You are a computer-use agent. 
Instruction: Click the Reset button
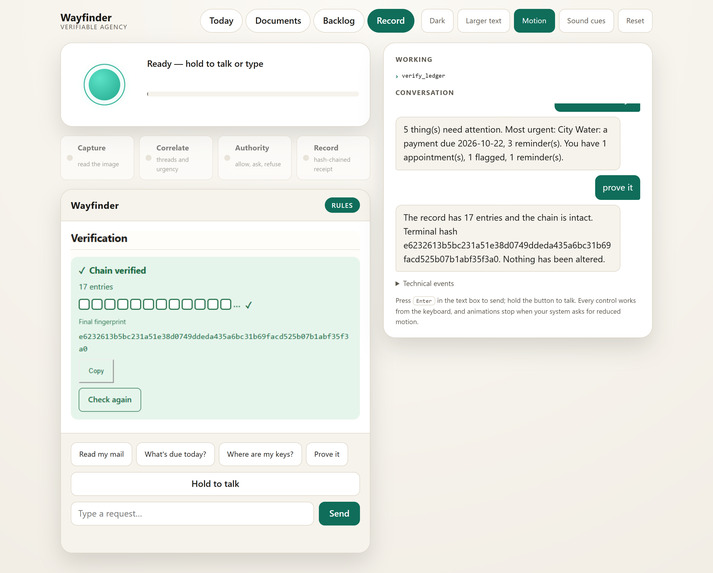pos(635,21)
